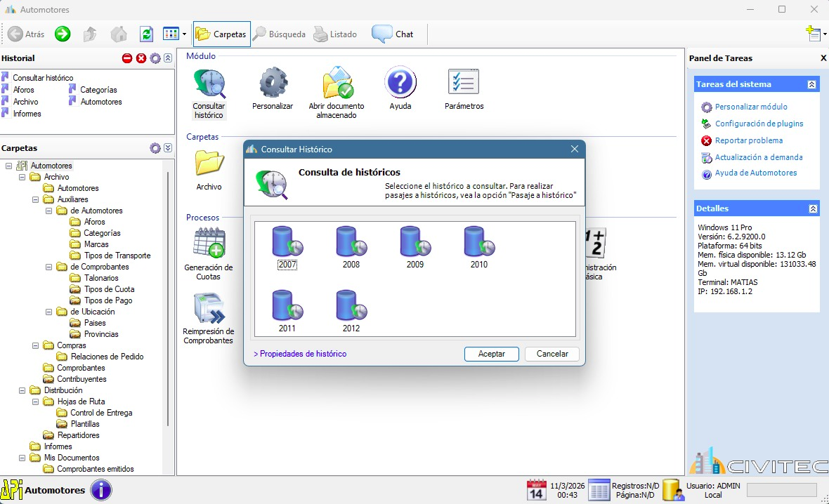829x504 pixels.
Task: Collapse the de Ubicación tree node
Action: 48,312
